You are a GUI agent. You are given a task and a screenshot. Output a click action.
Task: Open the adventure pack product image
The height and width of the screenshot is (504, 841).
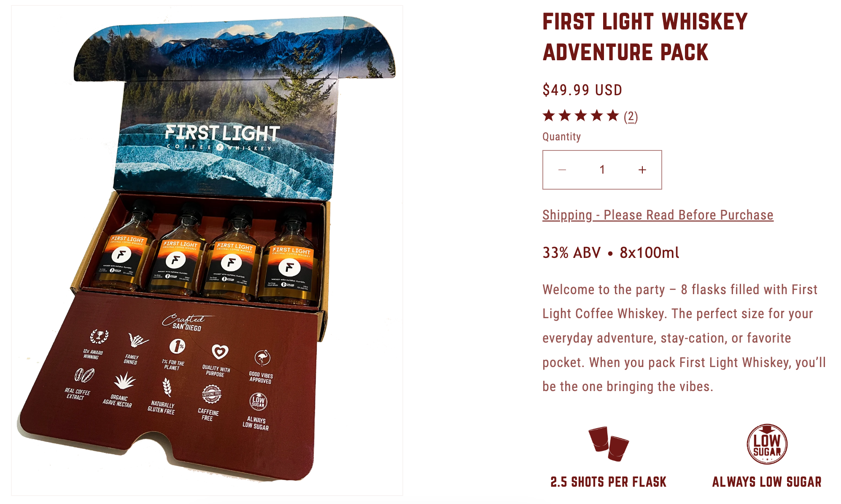[x=207, y=250]
